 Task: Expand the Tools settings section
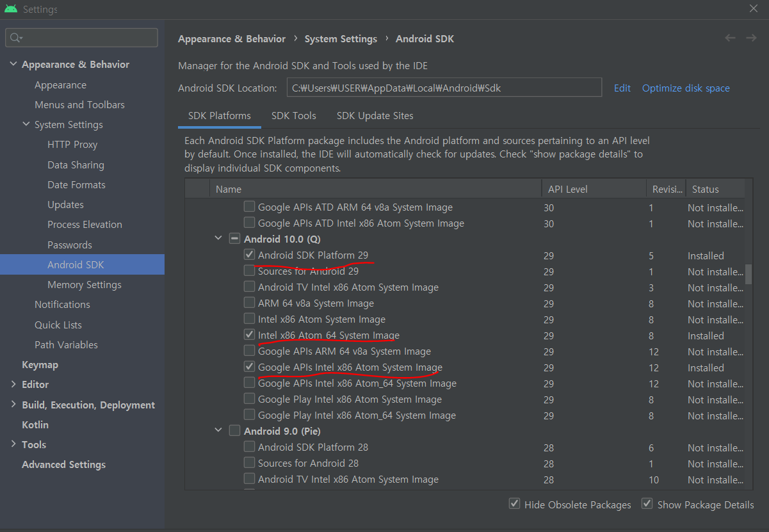click(x=13, y=445)
